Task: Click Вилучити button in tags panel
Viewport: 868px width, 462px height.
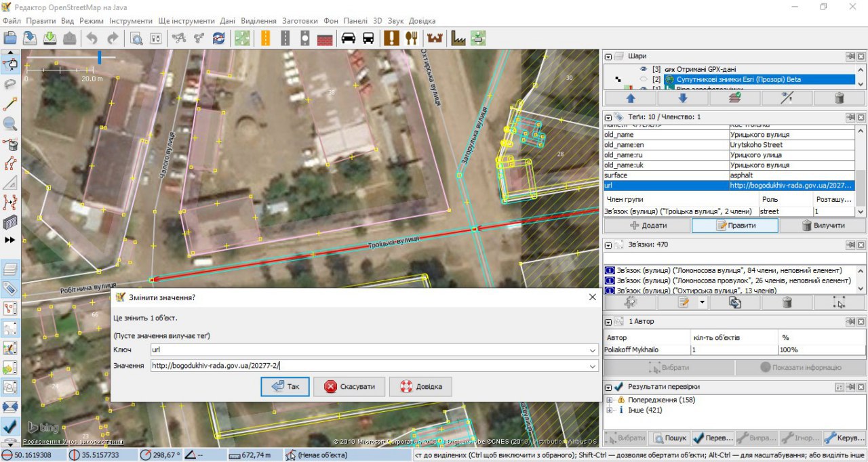Action: [823, 226]
